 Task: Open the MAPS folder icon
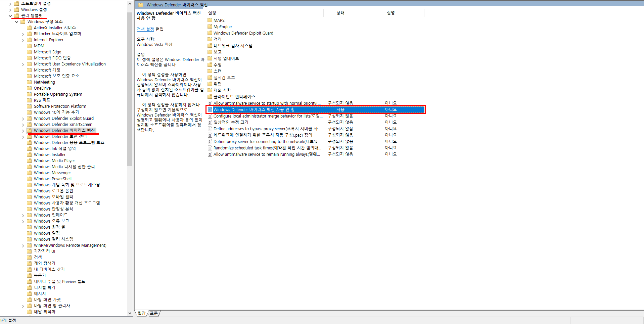(210, 20)
